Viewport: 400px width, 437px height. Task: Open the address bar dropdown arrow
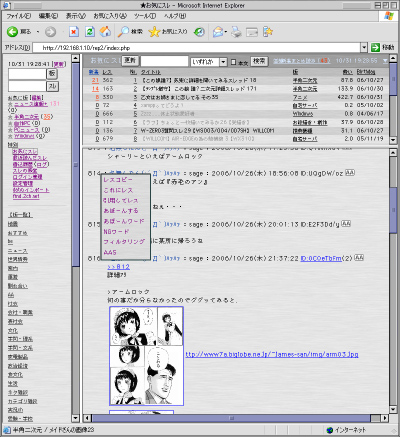point(364,47)
